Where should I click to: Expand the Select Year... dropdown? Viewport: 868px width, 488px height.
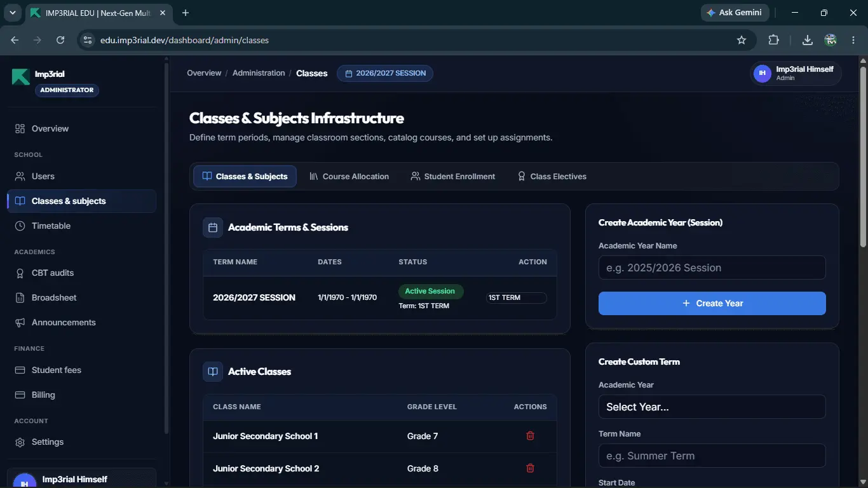712,407
